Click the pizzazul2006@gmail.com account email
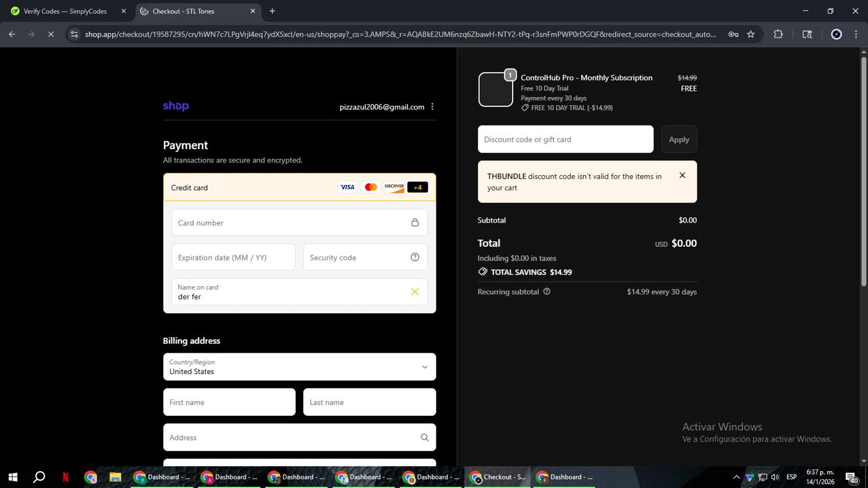This screenshot has width=868, height=488. (x=382, y=107)
